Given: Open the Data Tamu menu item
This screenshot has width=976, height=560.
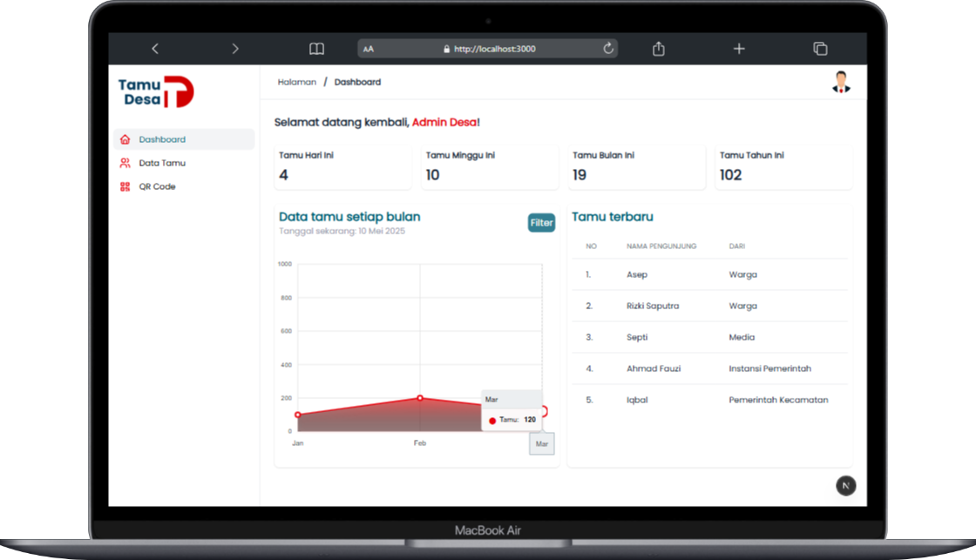Looking at the screenshot, I should pyautogui.click(x=162, y=163).
